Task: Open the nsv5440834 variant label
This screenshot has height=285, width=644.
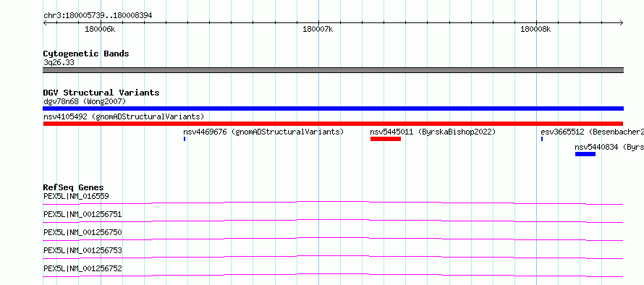Action: (x=609, y=147)
